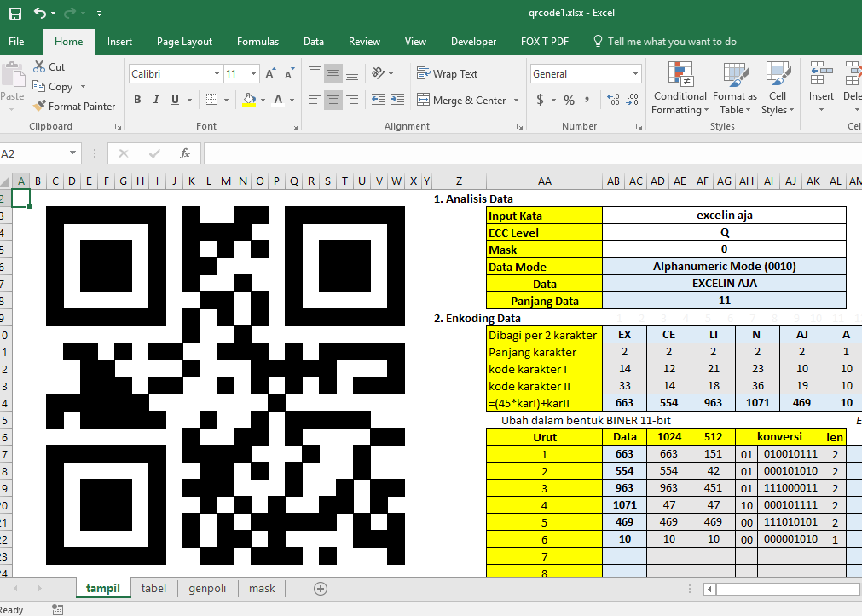Screen dimensions: 862x616
Task: Increase font size with larger A icon
Action: coord(270,73)
